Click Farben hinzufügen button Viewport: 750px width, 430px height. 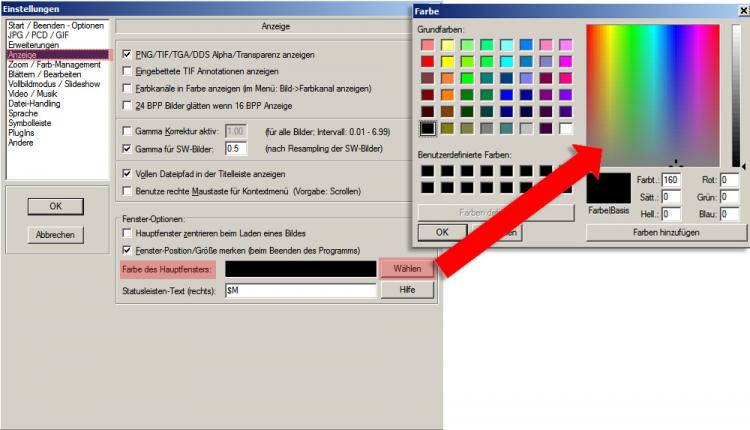click(x=661, y=232)
